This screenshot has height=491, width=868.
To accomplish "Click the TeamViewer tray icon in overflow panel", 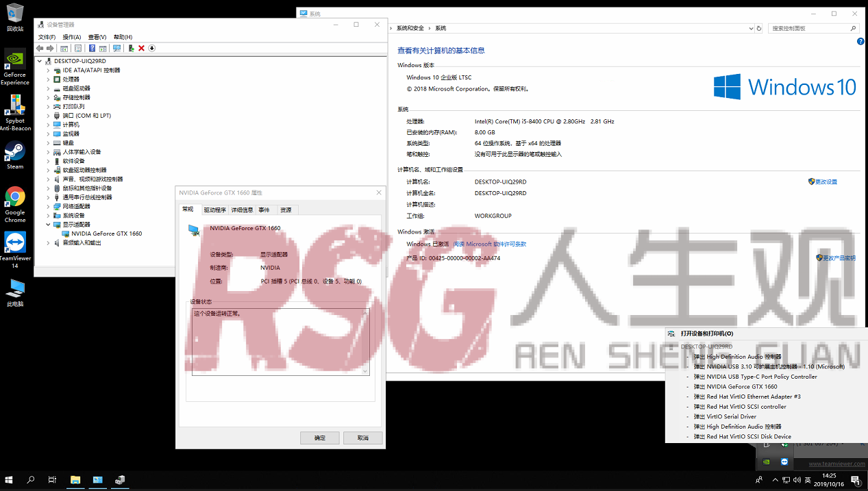I will (784, 462).
